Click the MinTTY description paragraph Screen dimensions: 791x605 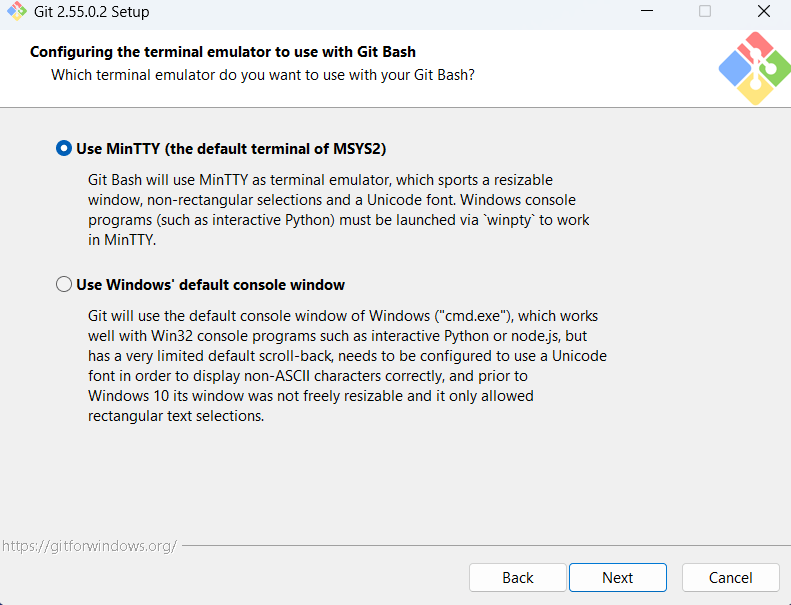click(339, 210)
